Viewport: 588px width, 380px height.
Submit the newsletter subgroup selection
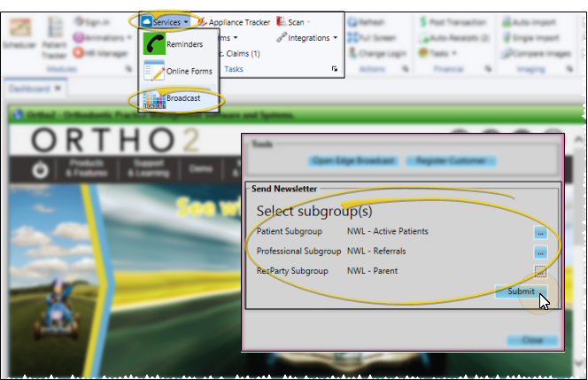(521, 291)
